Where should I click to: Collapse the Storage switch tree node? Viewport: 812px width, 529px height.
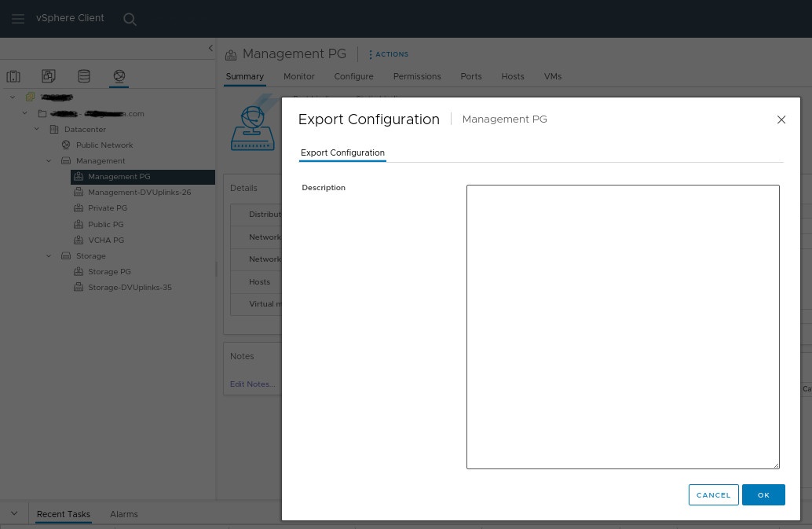(x=49, y=256)
